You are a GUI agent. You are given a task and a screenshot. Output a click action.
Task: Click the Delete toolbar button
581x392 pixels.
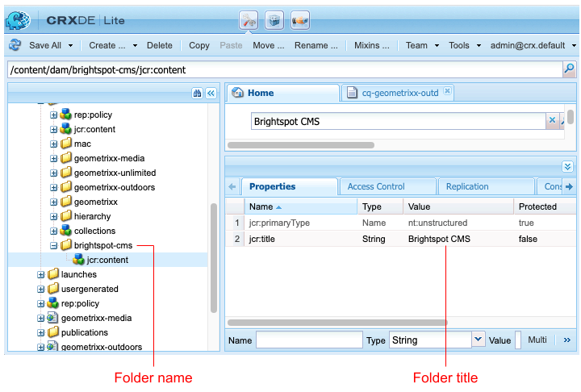click(159, 45)
